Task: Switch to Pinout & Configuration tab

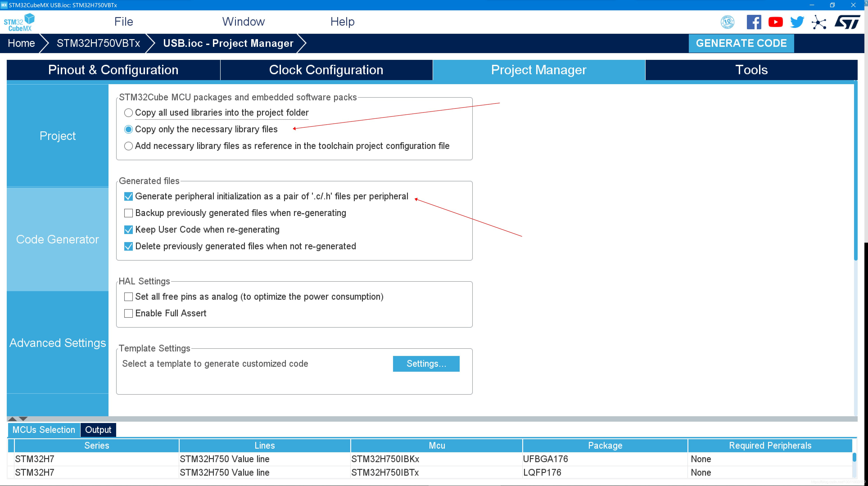Action: [x=113, y=70]
